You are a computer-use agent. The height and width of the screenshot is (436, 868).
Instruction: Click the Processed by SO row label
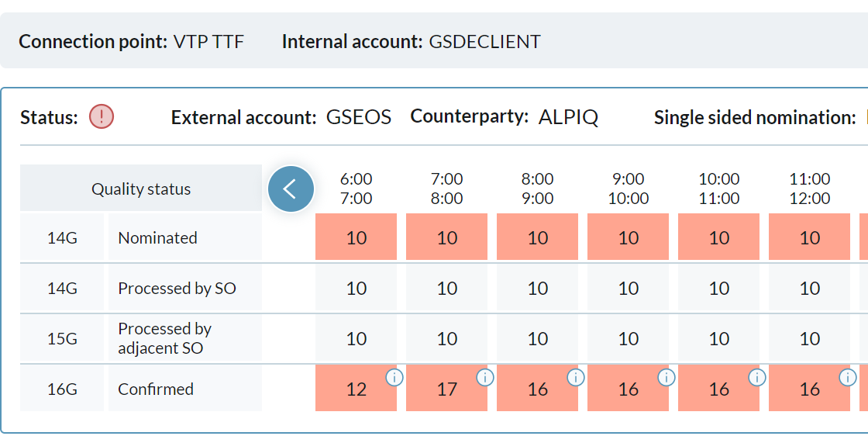177,289
